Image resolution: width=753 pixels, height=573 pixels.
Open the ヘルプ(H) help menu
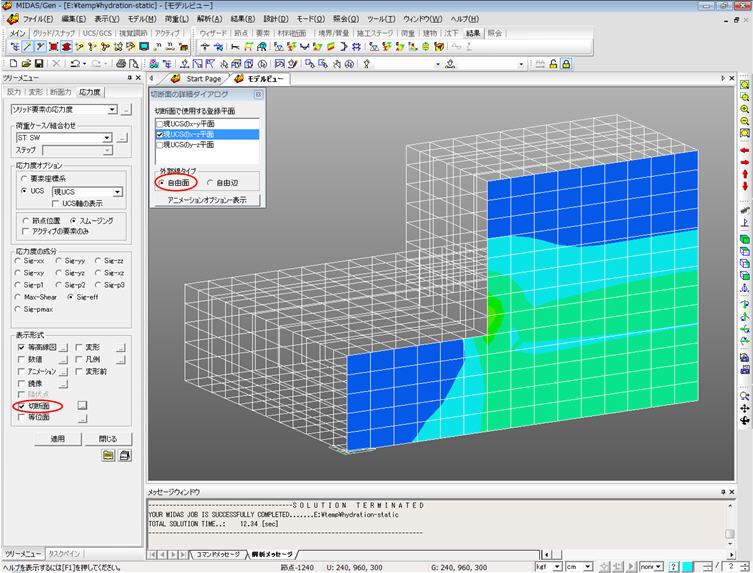tap(464, 19)
